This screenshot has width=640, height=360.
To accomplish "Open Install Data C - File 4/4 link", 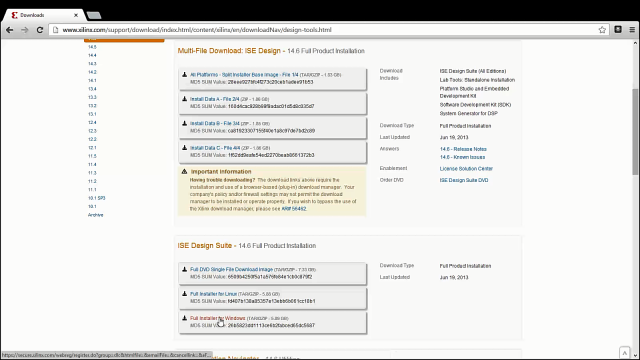I will coord(215,148).
